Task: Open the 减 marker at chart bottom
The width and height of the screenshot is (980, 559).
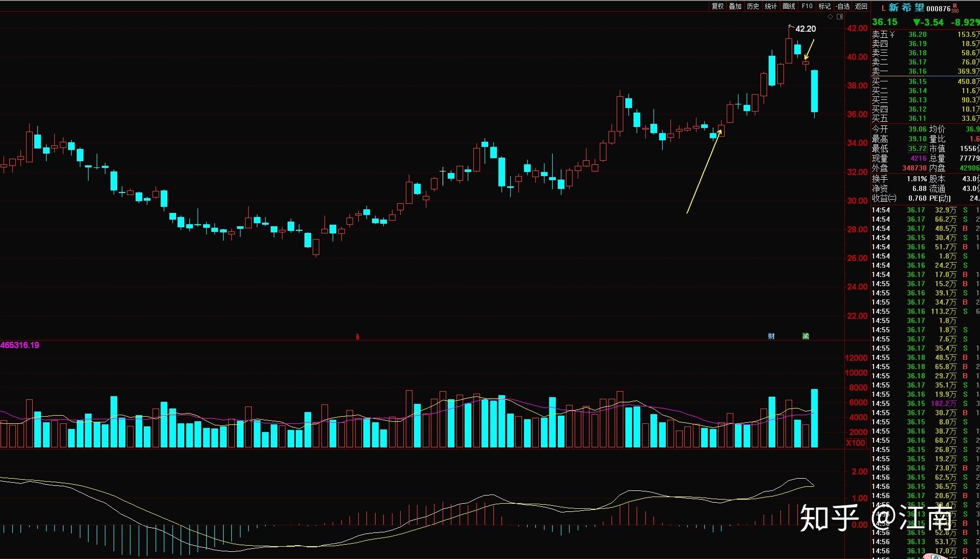Action: (x=805, y=336)
